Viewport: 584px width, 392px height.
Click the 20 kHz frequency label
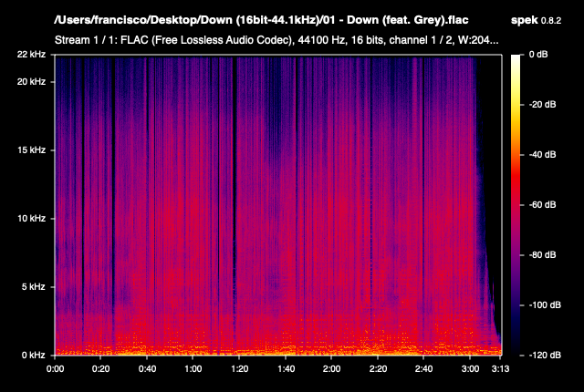[31, 81]
